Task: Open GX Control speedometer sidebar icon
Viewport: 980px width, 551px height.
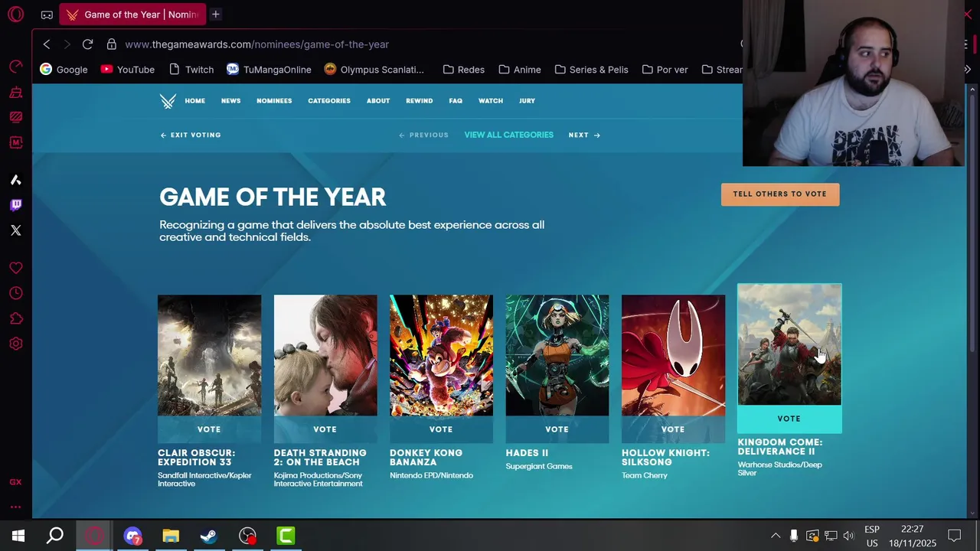Action: [x=15, y=67]
